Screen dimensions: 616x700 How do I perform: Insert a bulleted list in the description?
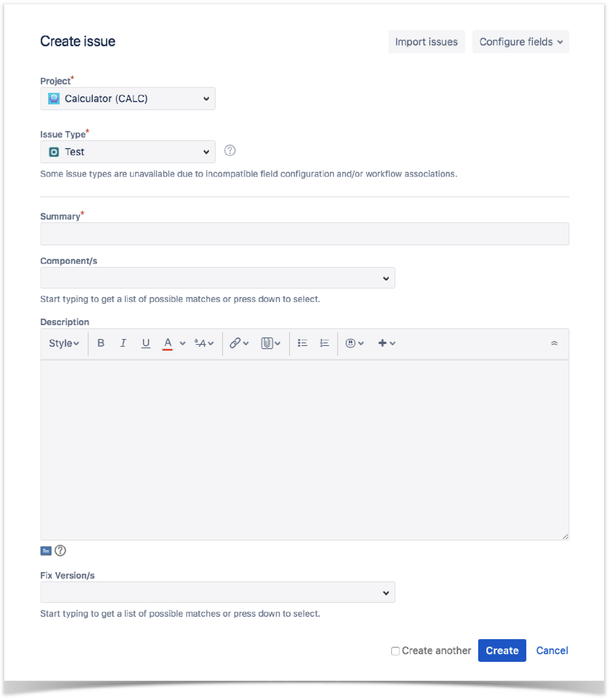[303, 343]
